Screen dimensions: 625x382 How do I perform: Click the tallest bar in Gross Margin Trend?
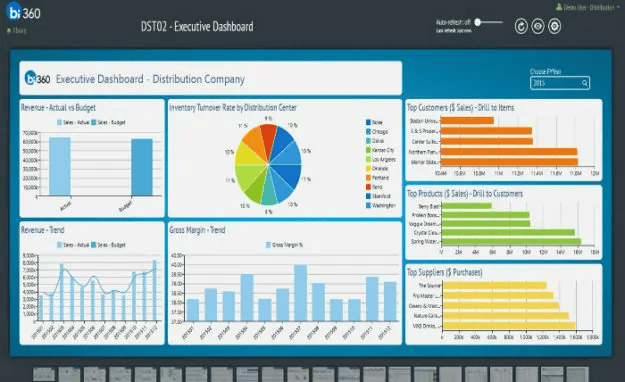point(301,293)
